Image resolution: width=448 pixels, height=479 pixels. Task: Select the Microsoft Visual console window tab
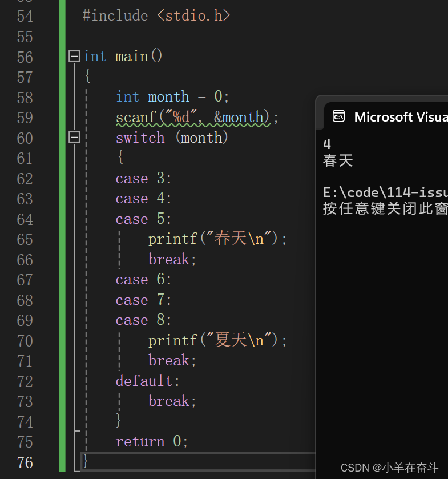tap(388, 117)
